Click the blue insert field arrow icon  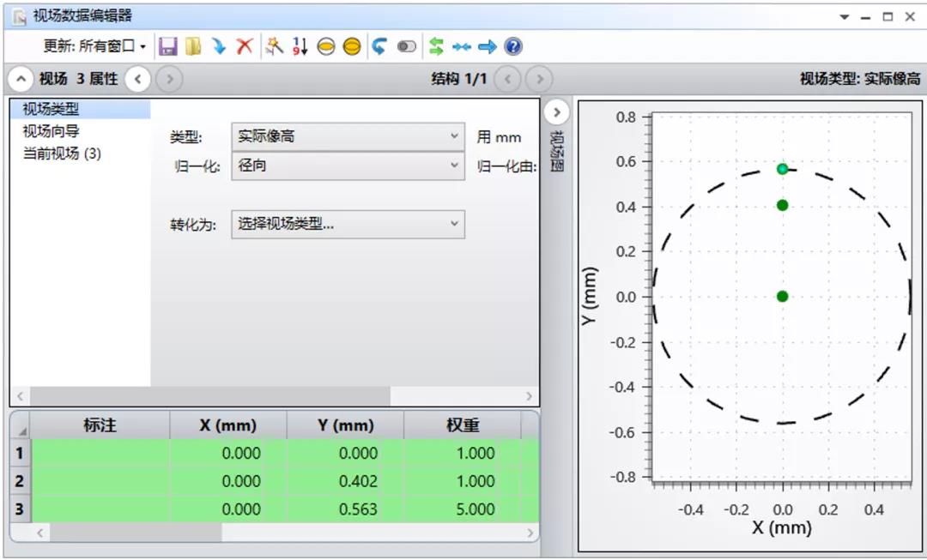pos(219,46)
